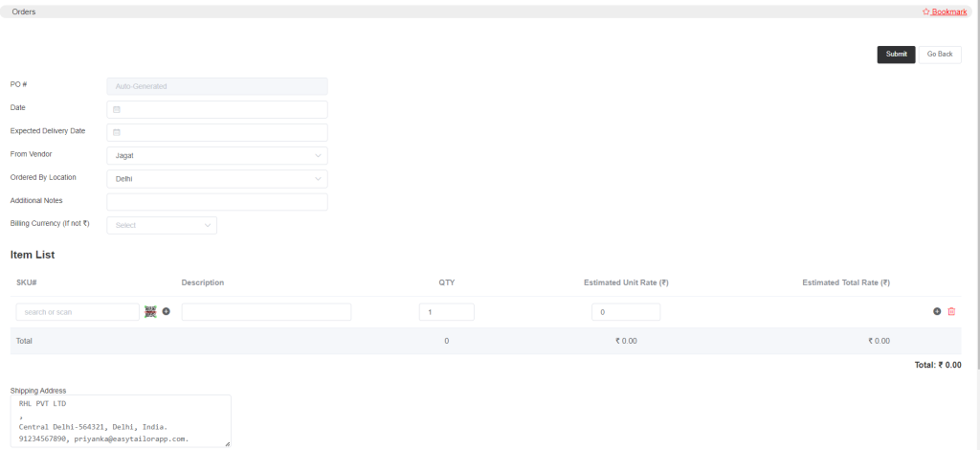Expand the From Vendor dropdown showing Jagat
This screenshot has width=980, height=450.
click(217, 156)
